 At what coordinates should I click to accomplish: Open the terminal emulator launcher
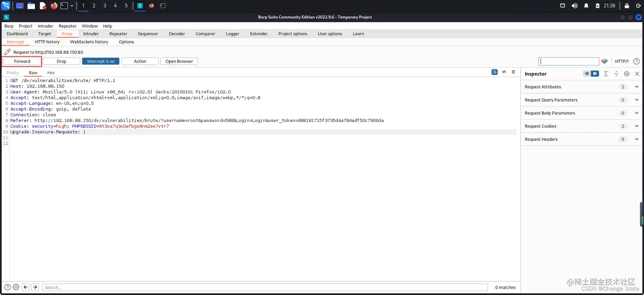coord(64,6)
